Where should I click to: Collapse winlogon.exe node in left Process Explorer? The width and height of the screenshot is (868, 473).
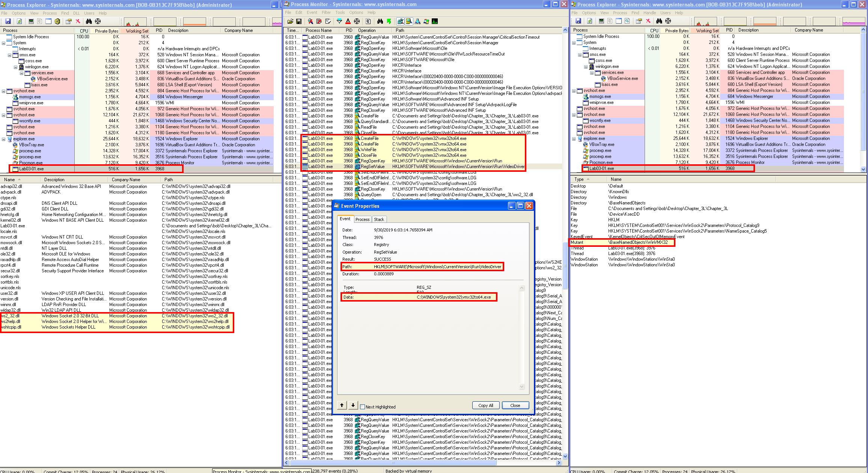(x=16, y=67)
